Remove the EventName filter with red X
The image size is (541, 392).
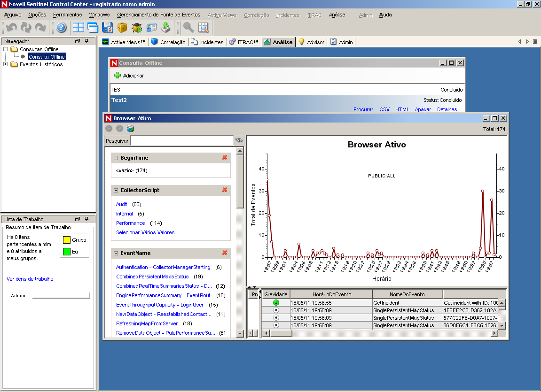point(225,253)
